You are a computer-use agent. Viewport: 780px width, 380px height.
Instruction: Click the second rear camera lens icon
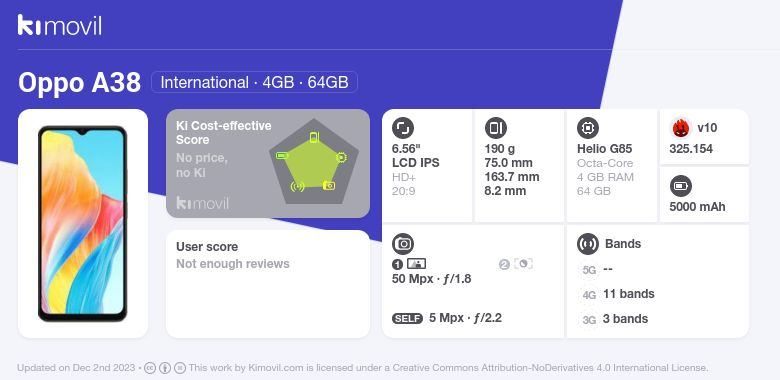click(x=523, y=264)
